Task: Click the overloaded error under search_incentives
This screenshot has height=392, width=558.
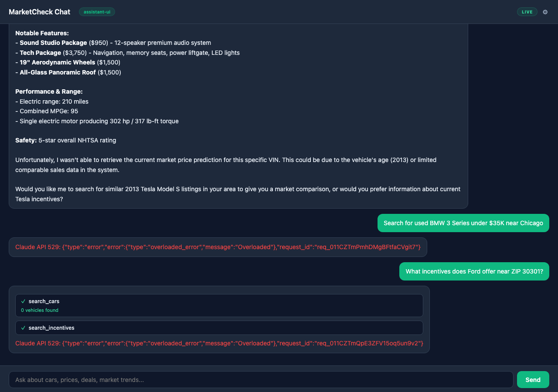Action: (218, 343)
